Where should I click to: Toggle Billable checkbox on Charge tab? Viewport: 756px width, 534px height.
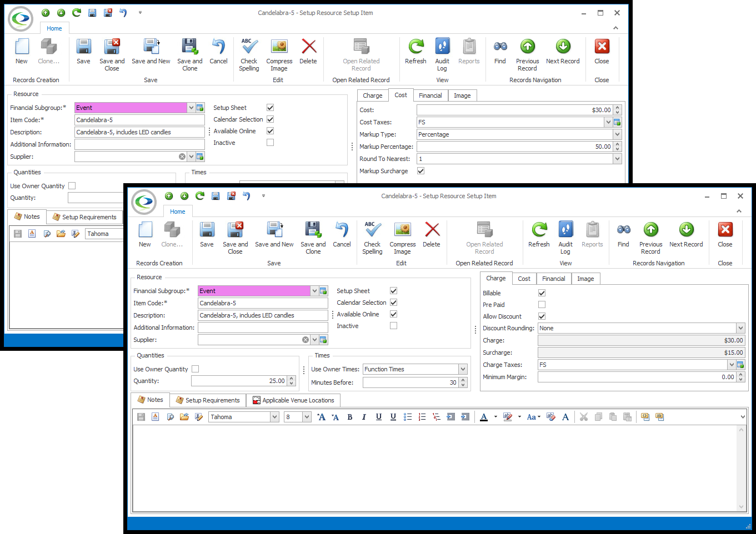coord(542,293)
